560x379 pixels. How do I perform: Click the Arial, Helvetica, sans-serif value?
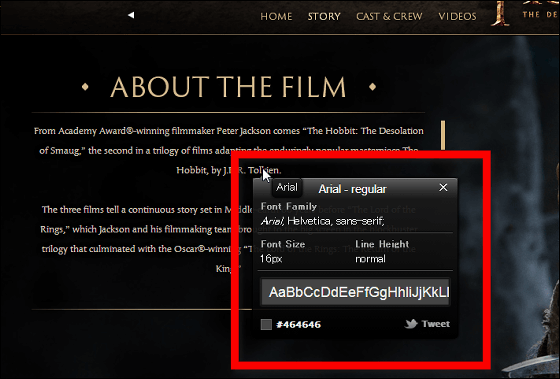[322, 221]
